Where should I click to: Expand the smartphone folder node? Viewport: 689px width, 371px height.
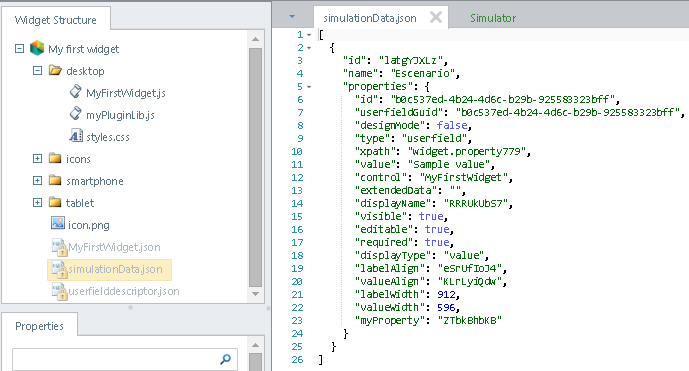[37, 180]
